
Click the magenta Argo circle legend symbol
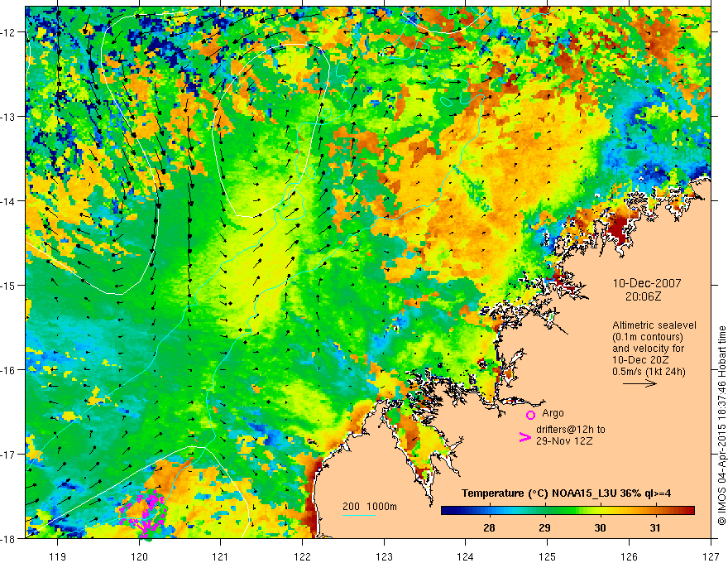[x=530, y=415]
